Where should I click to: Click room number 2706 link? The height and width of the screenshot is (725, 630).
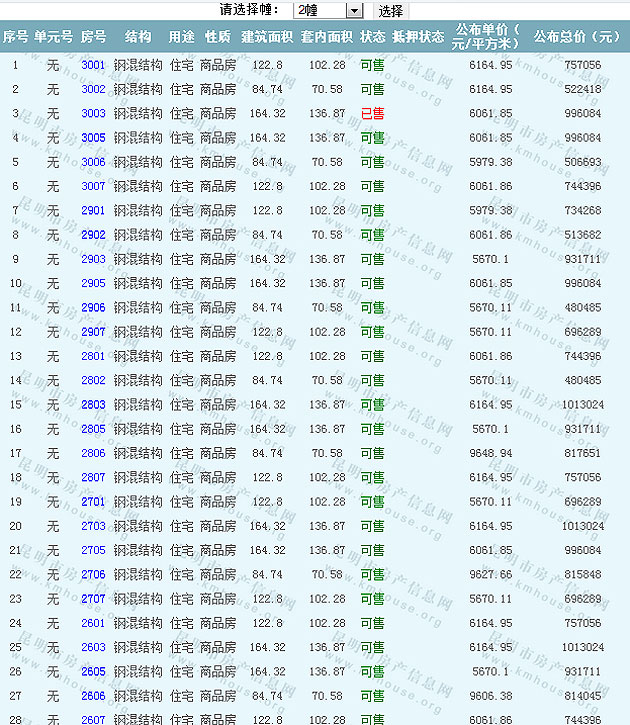coord(93,574)
